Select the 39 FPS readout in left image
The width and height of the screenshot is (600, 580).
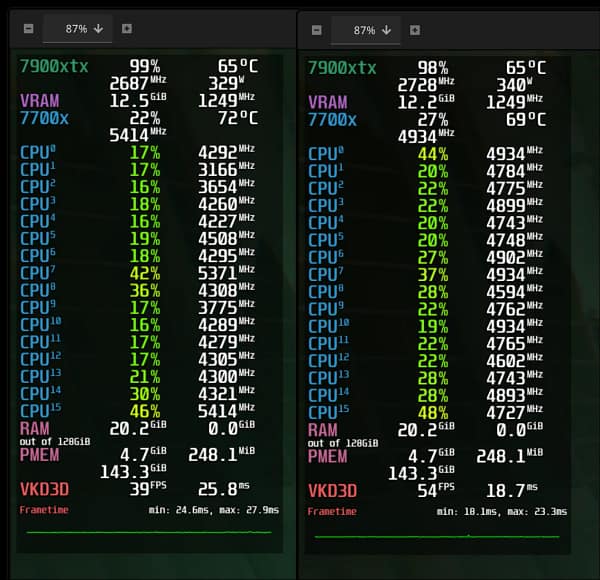point(144,491)
